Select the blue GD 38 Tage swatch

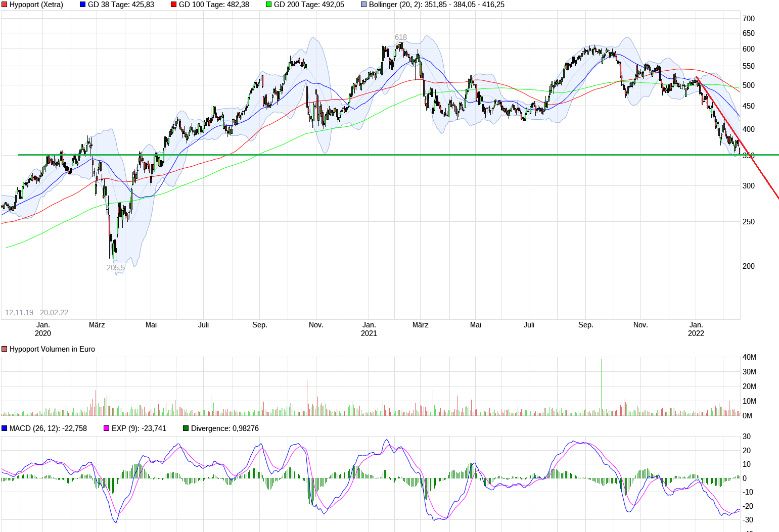pos(83,5)
